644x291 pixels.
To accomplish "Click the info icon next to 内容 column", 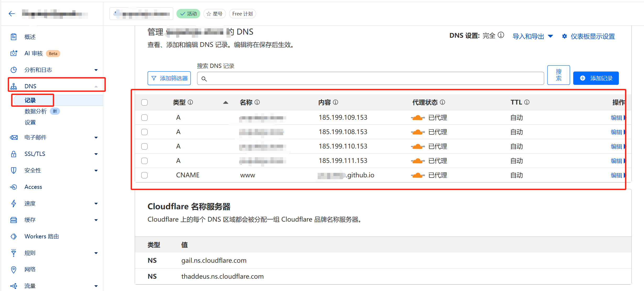I will click(335, 102).
